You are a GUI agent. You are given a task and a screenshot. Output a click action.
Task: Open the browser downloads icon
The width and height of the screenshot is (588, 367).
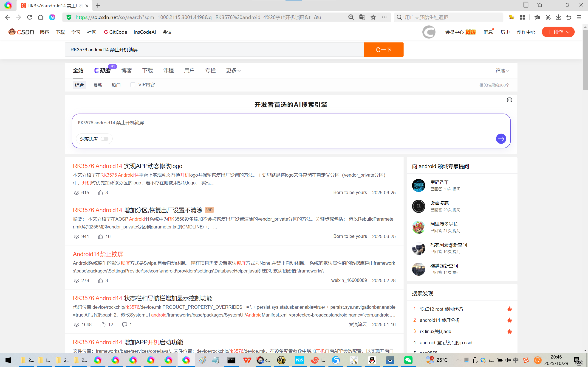pos(558,17)
